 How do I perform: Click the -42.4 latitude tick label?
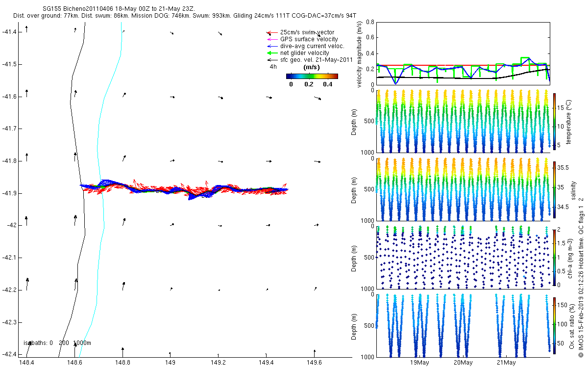[10, 354]
